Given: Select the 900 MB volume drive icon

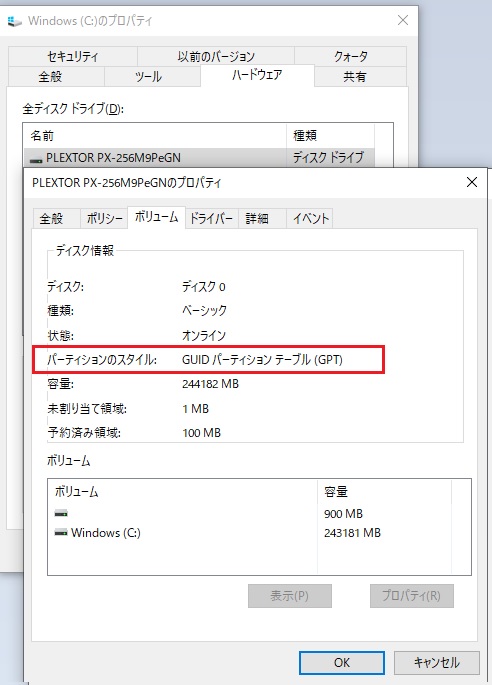Looking at the screenshot, I should tap(61, 513).
